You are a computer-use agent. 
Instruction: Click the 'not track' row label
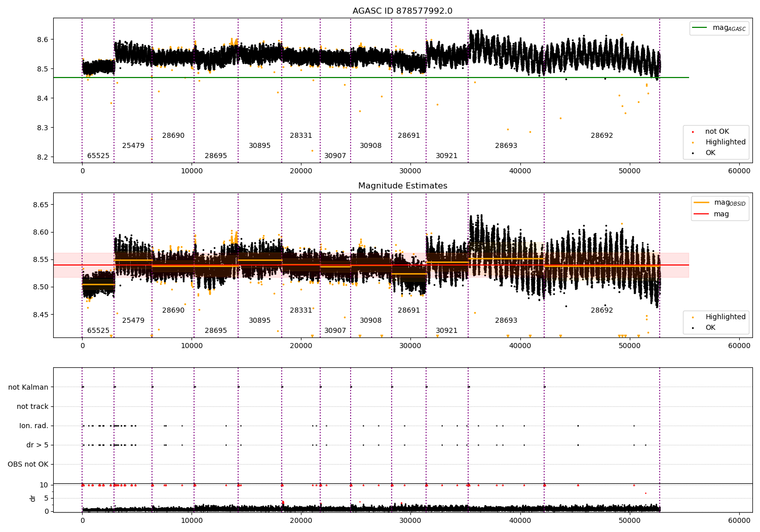pos(32,406)
